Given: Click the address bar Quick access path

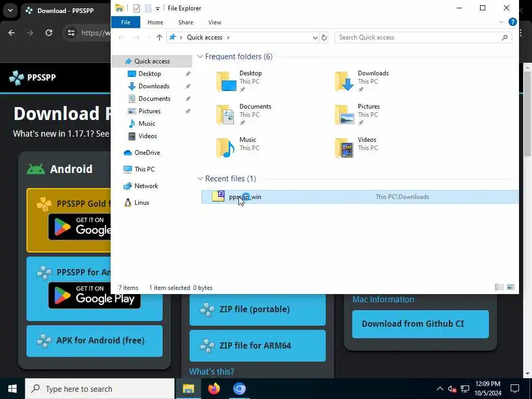Looking at the screenshot, I should pos(205,37).
